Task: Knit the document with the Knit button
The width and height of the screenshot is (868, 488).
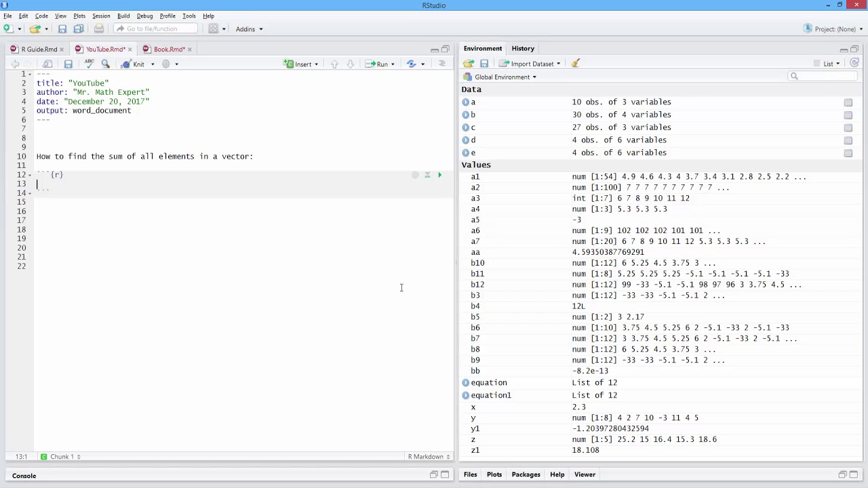Action: [x=133, y=64]
